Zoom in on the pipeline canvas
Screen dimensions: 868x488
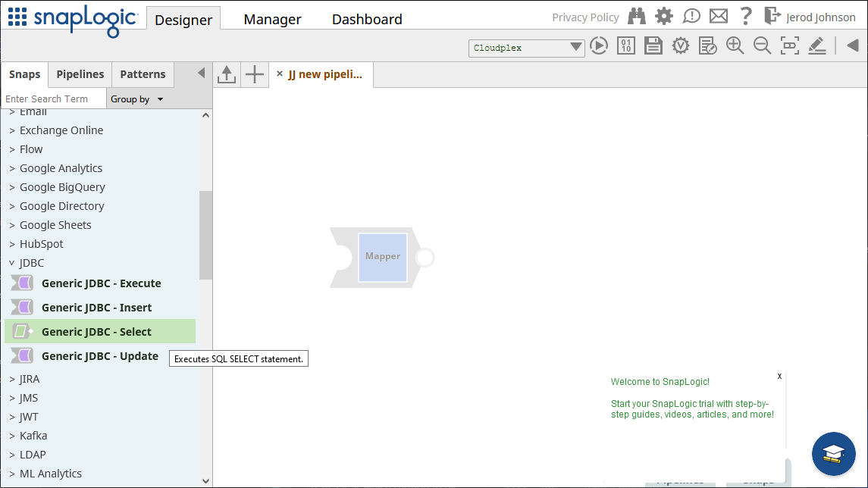pyautogui.click(x=735, y=46)
